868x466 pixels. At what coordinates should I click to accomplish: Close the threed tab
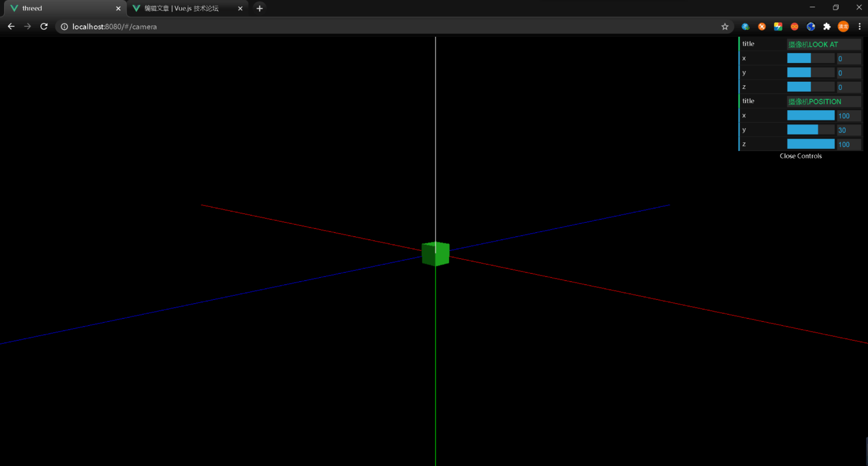[118, 8]
